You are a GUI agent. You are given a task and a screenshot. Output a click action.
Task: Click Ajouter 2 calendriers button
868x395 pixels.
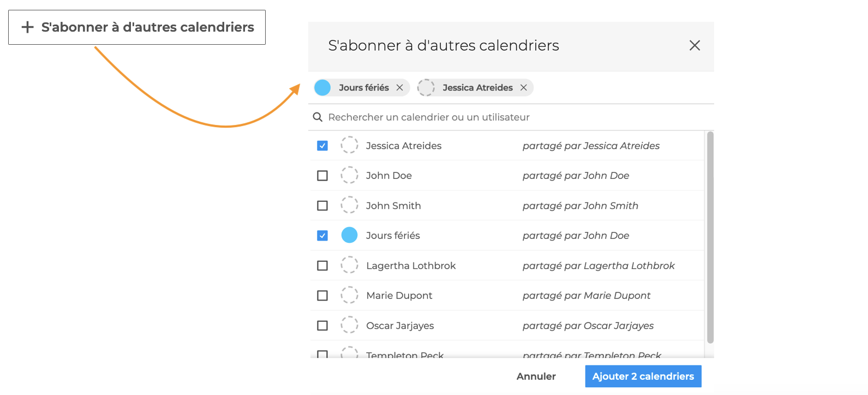[x=643, y=376]
